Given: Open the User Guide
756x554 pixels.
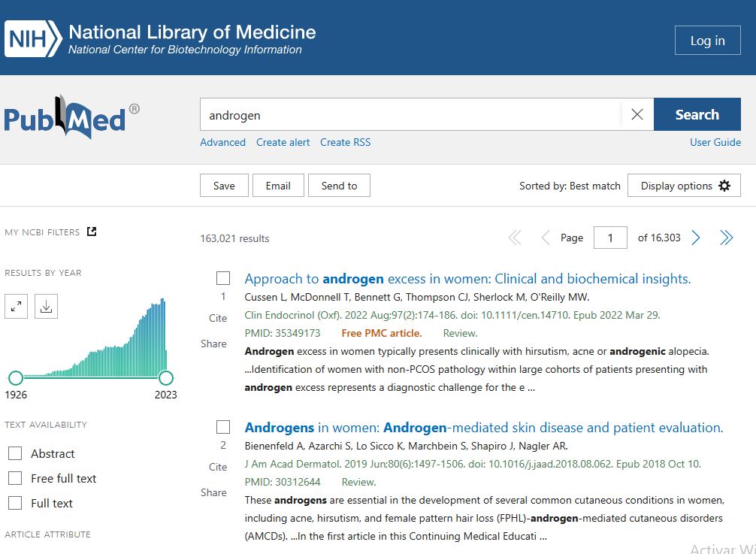Looking at the screenshot, I should pos(715,142).
